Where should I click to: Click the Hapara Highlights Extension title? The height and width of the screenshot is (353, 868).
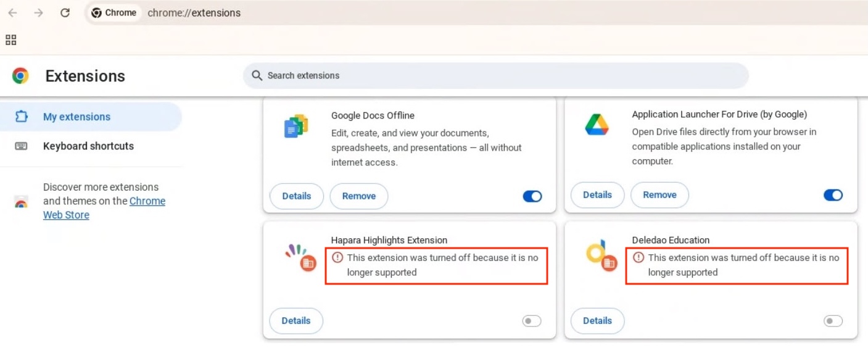[x=389, y=240]
